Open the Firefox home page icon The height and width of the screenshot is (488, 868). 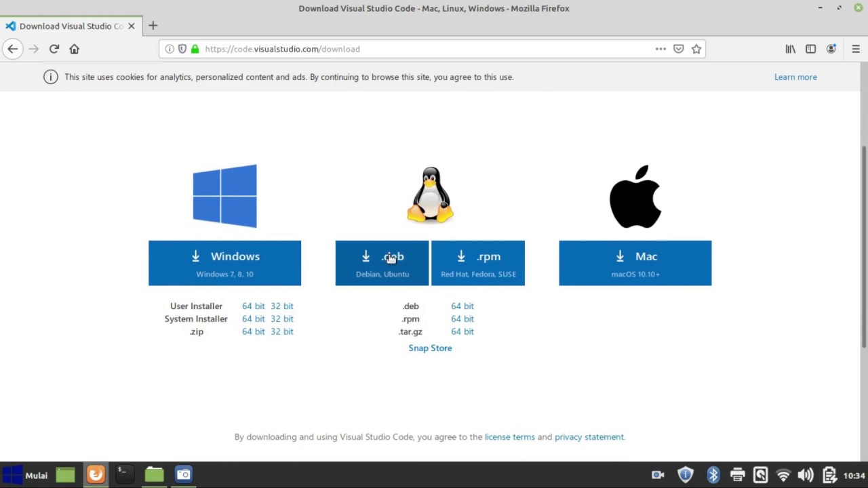click(75, 49)
